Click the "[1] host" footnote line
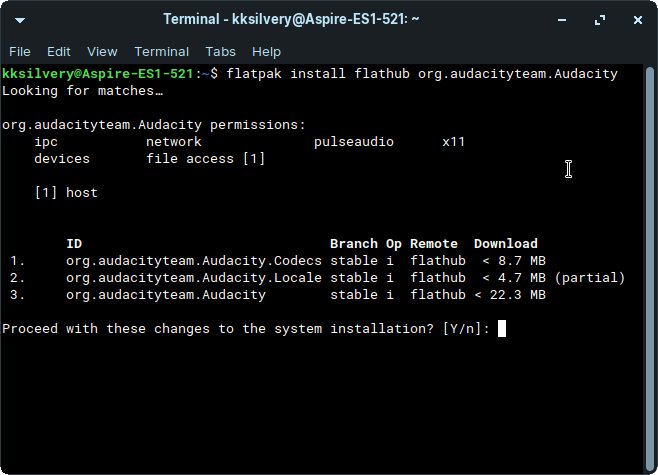This screenshot has width=658, height=475. [x=66, y=193]
